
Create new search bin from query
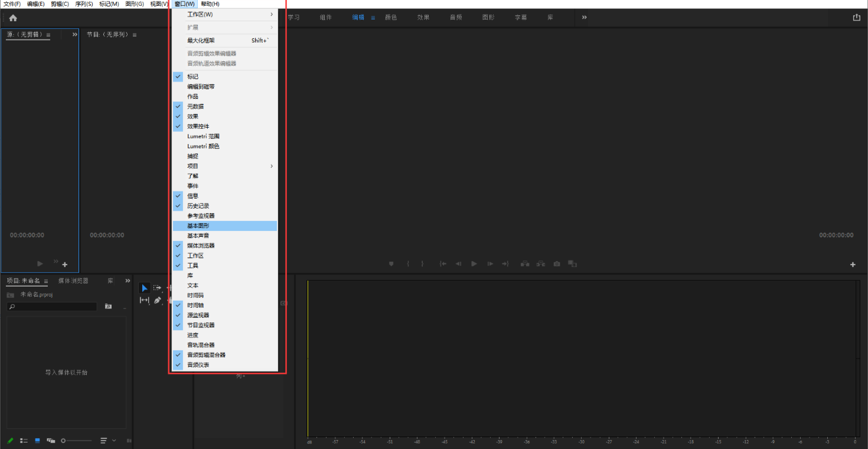point(108,307)
